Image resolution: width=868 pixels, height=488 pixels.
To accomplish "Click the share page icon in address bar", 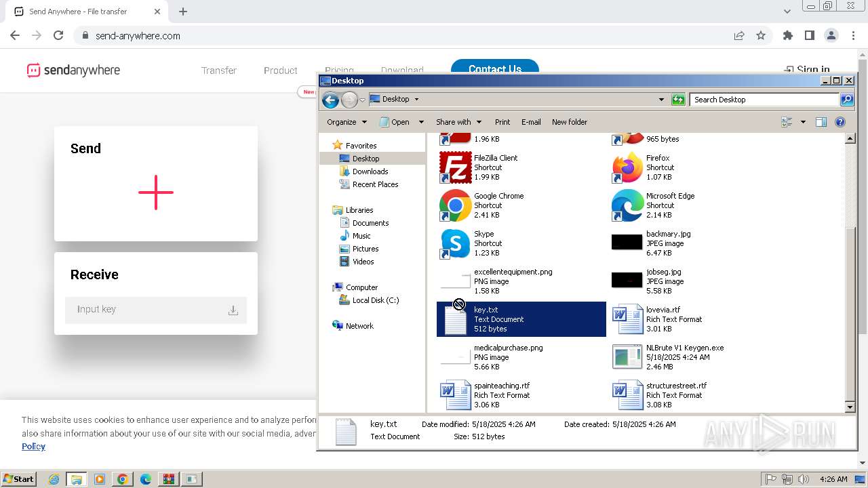I will [x=739, y=35].
